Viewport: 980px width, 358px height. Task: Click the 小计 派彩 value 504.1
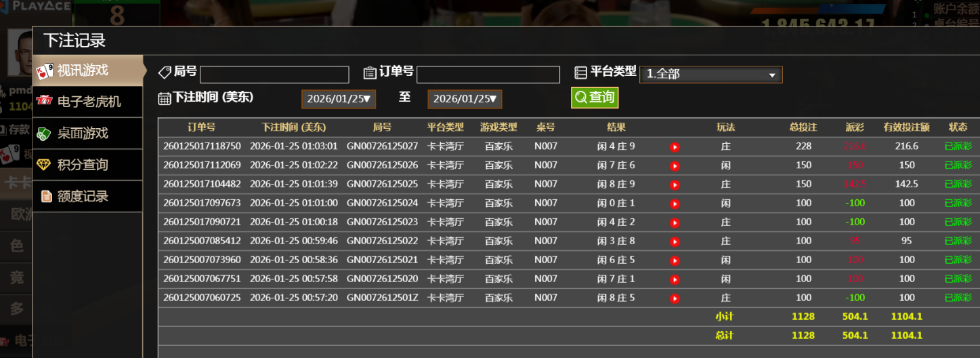[855, 317]
